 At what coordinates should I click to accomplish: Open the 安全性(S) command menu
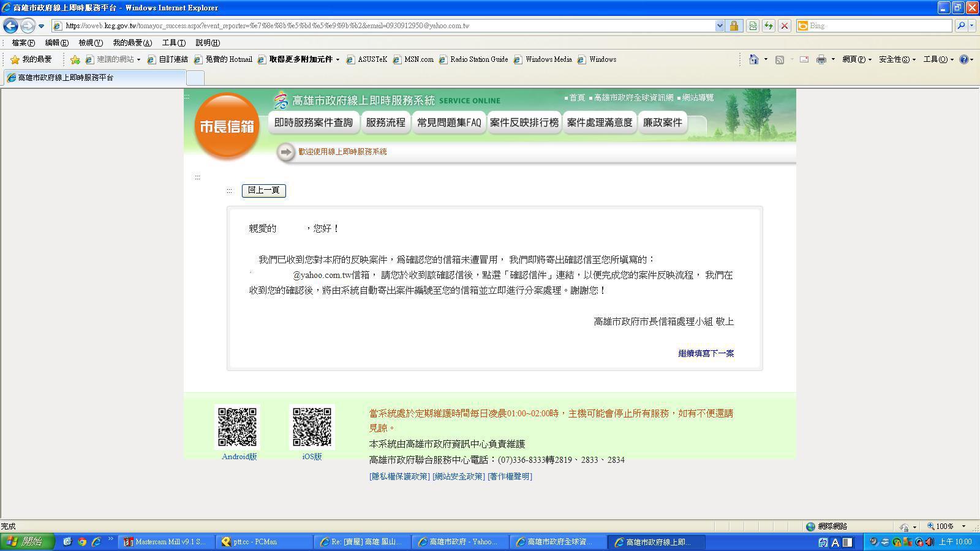pyautogui.click(x=897, y=59)
